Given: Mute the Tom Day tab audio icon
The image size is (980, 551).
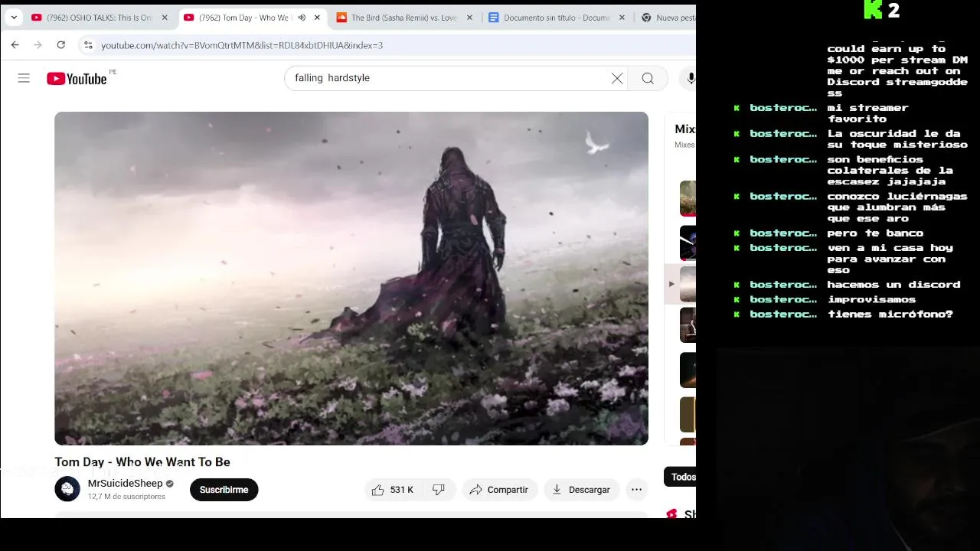Looking at the screenshot, I should (302, 18).
